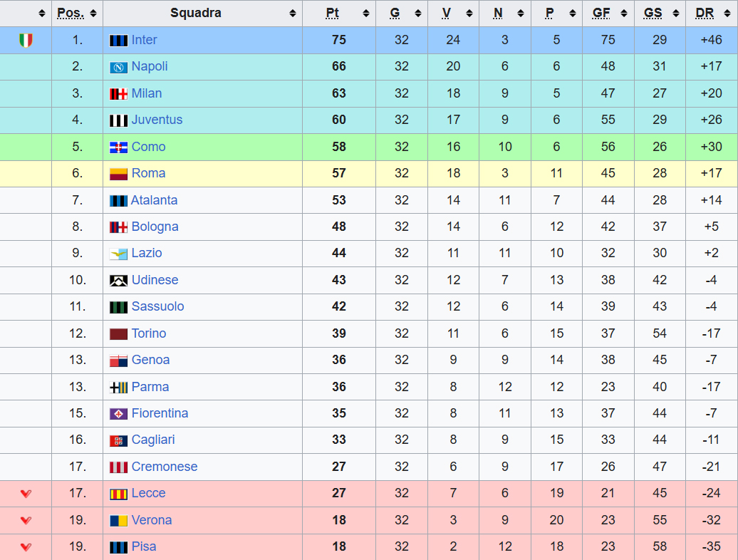Click the Lazio eagle flag icon

tap(118, 254)
